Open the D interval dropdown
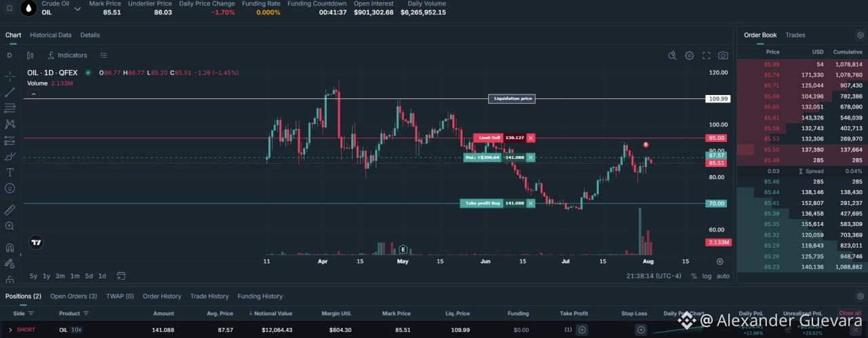Screen dimensions: 868x338 (9, 55)
